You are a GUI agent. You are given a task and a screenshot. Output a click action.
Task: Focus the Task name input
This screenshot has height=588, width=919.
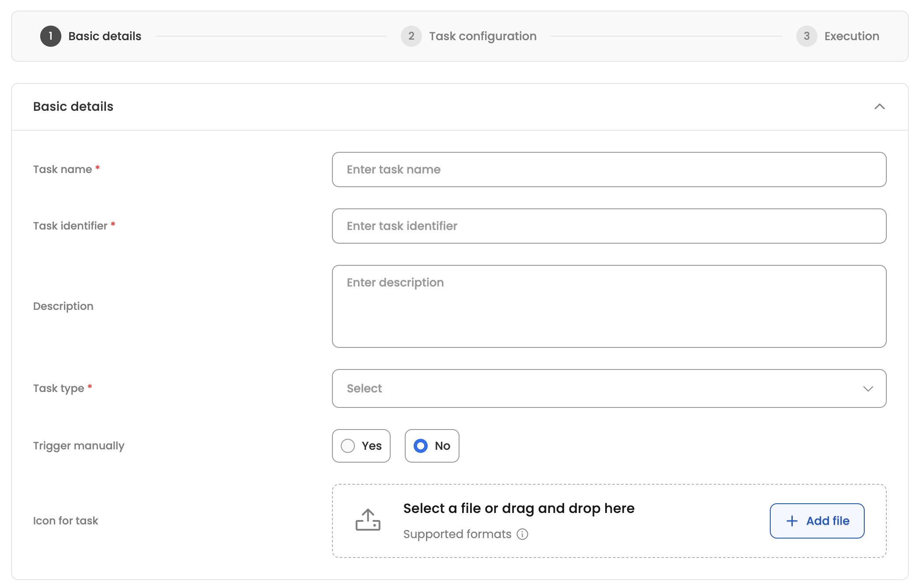tap(609, 170)
